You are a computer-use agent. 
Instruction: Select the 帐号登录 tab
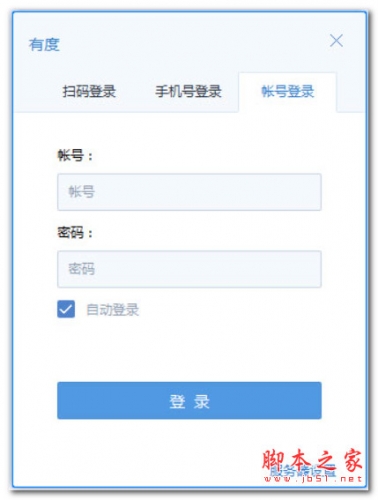[x=287, y=91]
